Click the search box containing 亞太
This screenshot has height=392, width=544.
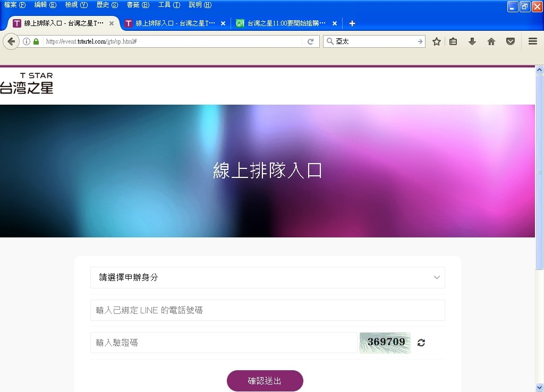(x=374, y=41)
